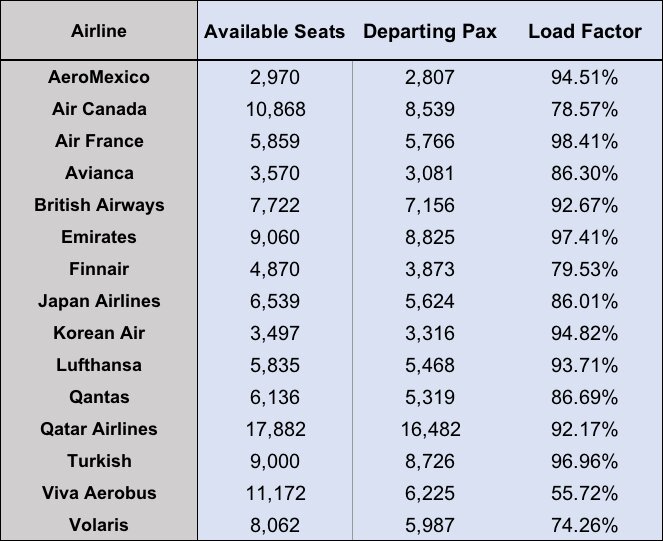Select the Available Seats column header
The width and height of the screenshot is (663, 541).
(274, 32)
